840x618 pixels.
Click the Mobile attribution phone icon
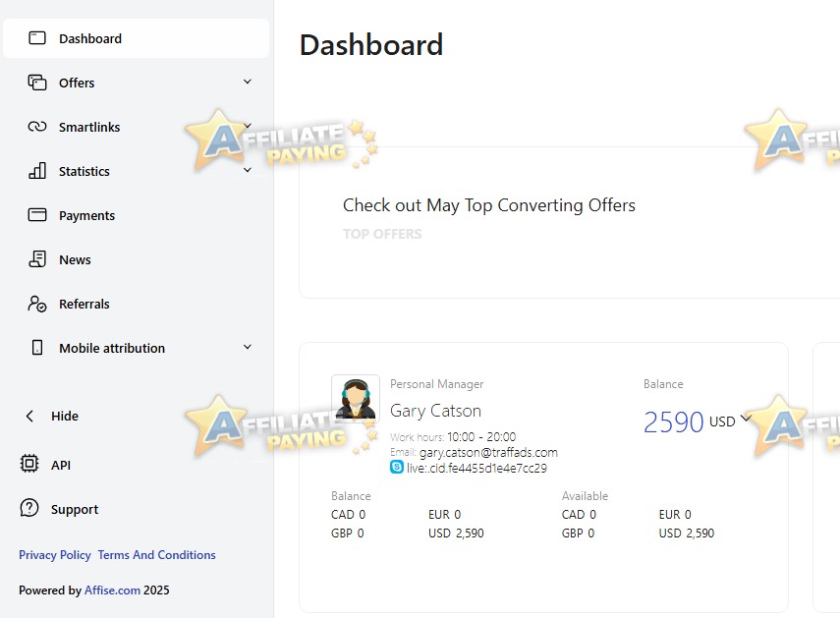(x=37, y=348)
